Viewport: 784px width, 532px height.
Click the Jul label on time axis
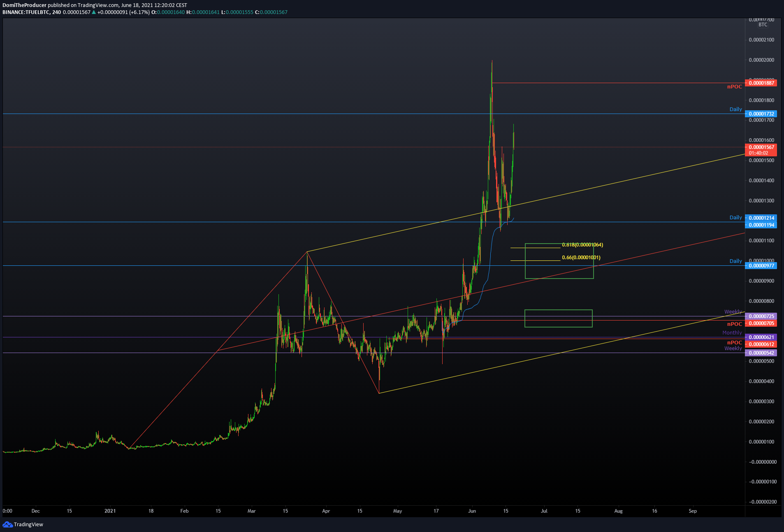(x=544, y=511)
